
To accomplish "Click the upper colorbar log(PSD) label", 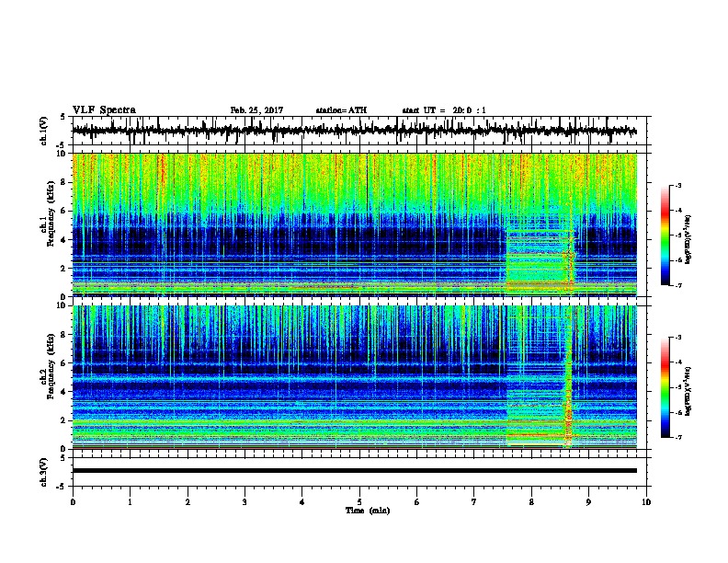I will [x=688, y=240].
